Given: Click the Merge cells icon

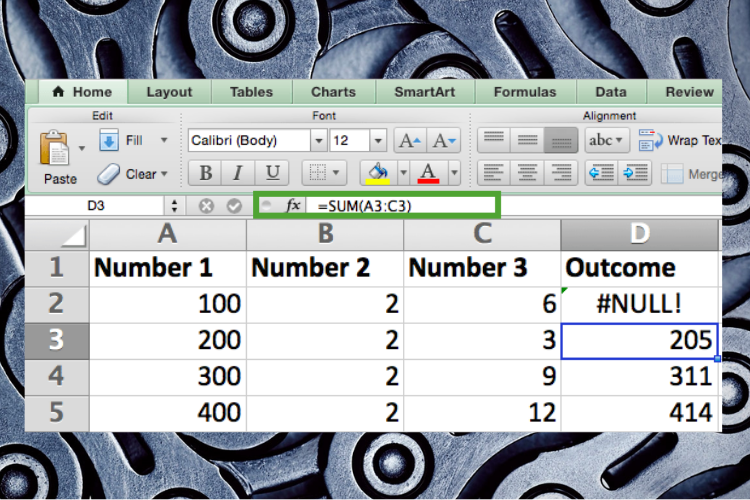Looking at the screenshot, I should click(672, 174).
